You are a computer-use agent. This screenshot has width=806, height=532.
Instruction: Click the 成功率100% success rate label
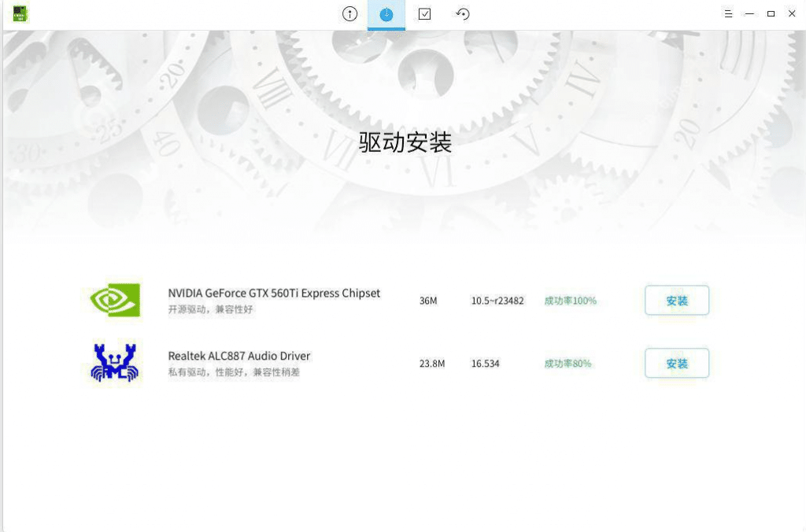(x=570, y=301)
